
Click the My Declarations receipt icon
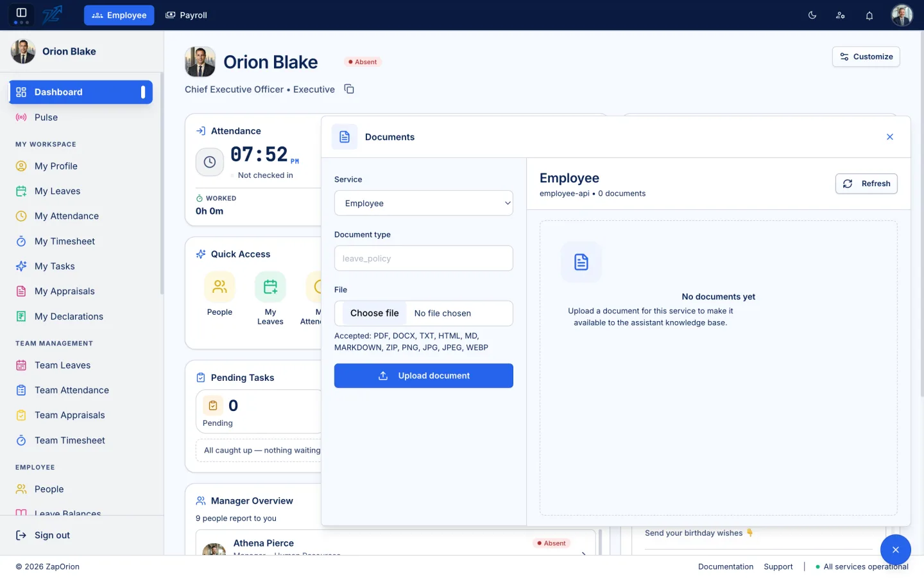point(21,316)
